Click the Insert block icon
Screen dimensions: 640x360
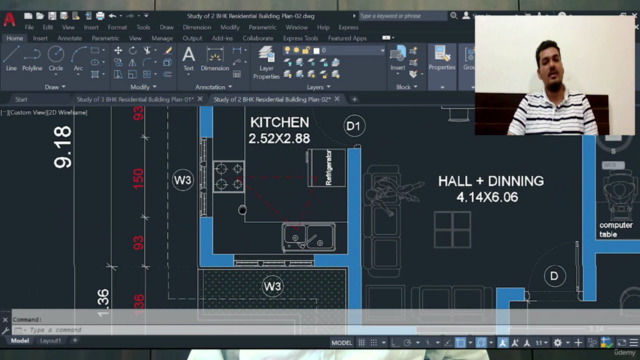pyautogui.click(x=398, y=58)
